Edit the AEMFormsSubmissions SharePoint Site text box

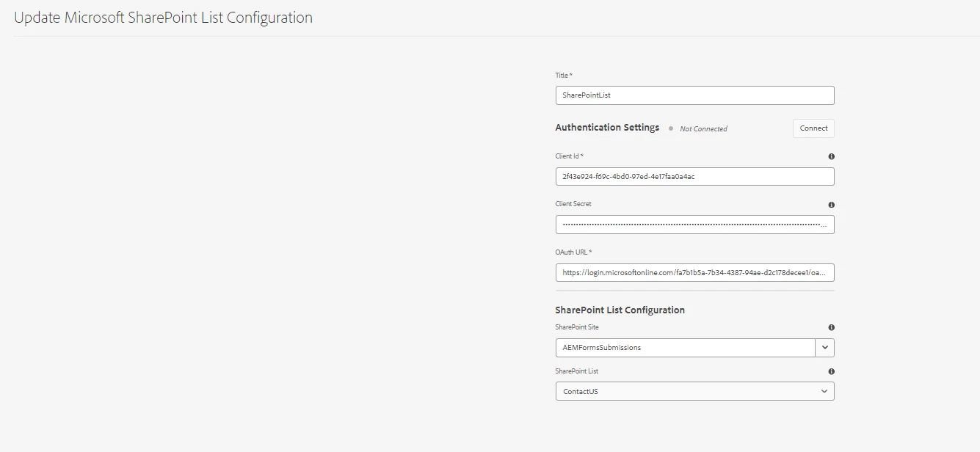[x=685, y=348]
